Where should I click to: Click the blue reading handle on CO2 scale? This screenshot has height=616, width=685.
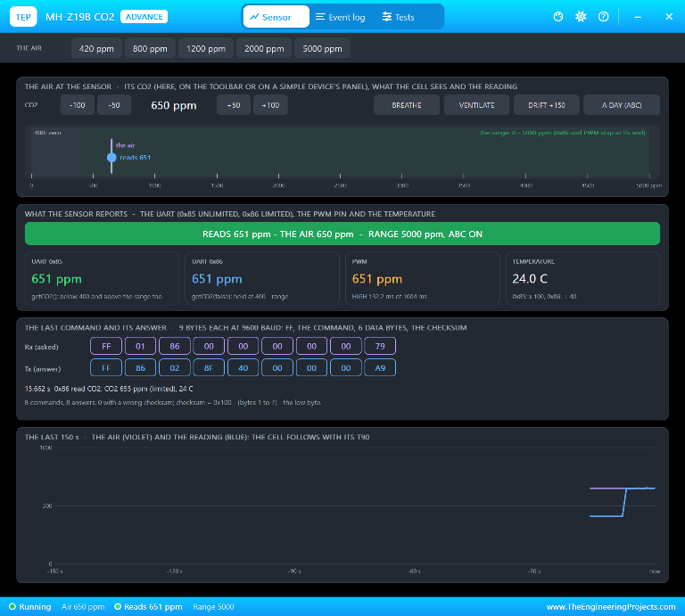coord(111,158)
